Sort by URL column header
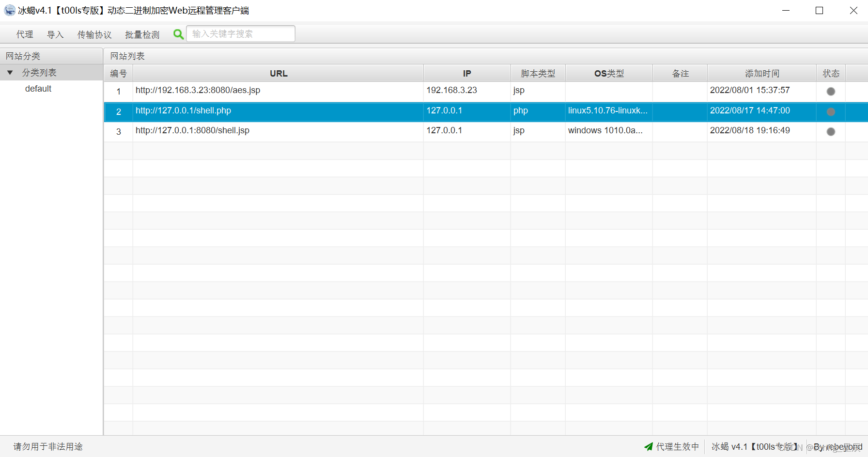Screen dimensions: 868x457 pyautogui.click(x=279, y=73)
